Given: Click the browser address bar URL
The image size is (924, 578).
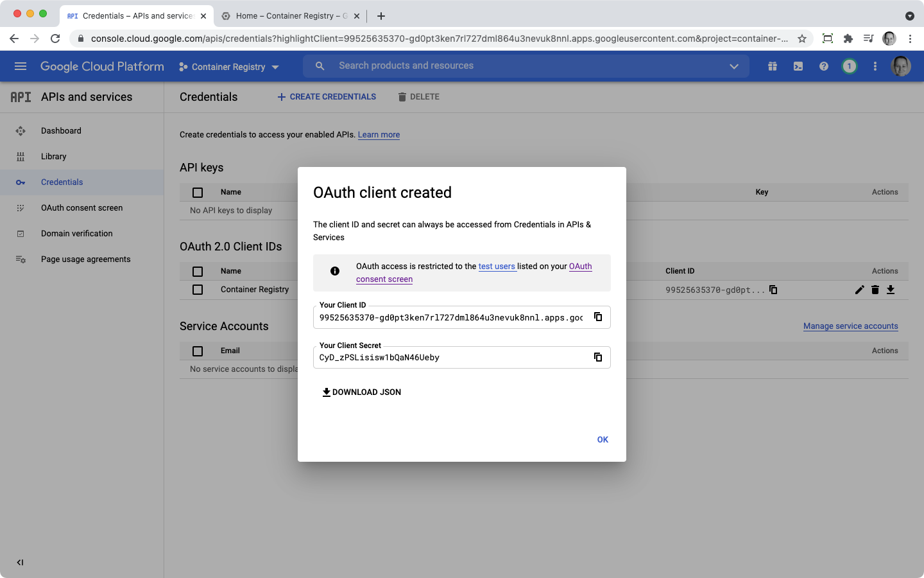Looking at the screenshot, I should 440,39.
